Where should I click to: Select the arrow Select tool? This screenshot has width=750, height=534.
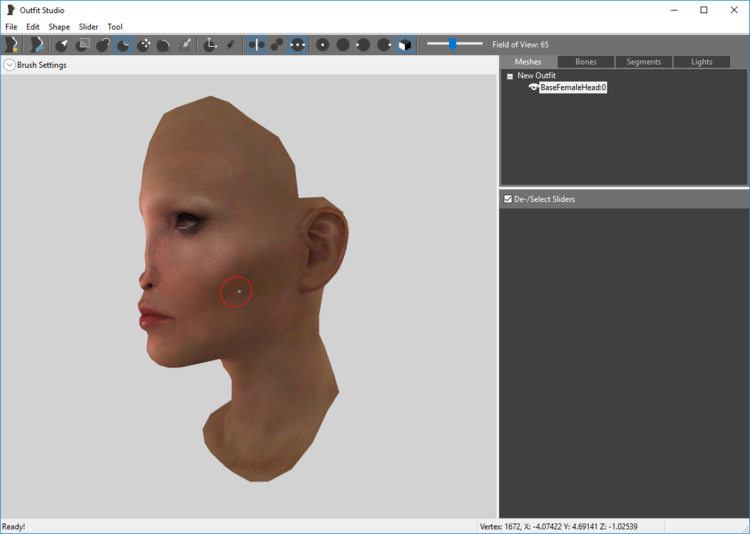point(62,45)
